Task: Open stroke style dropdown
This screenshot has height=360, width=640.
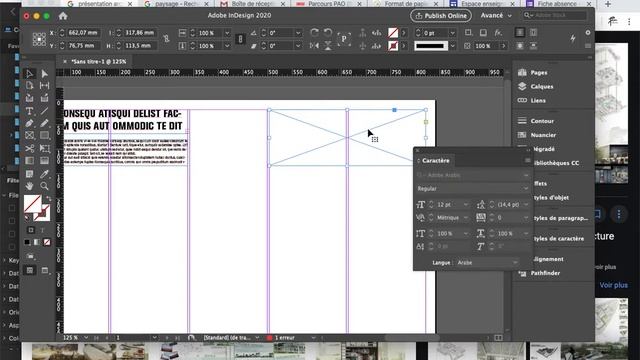Action: point(453,46)
